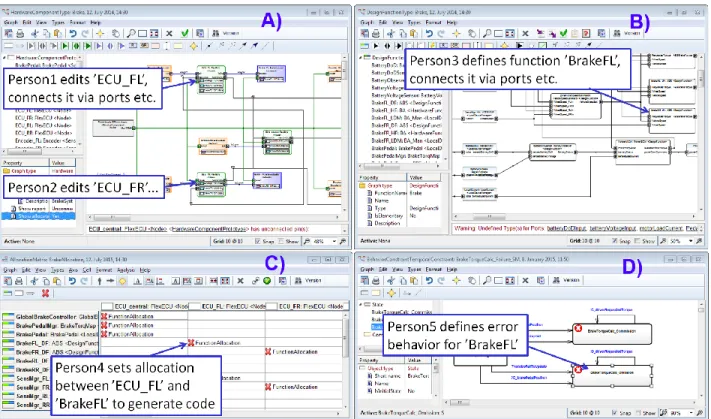Open Axis menu in window C
The width and height of the screenshot is (711, 419).
(x=73, y=270)
